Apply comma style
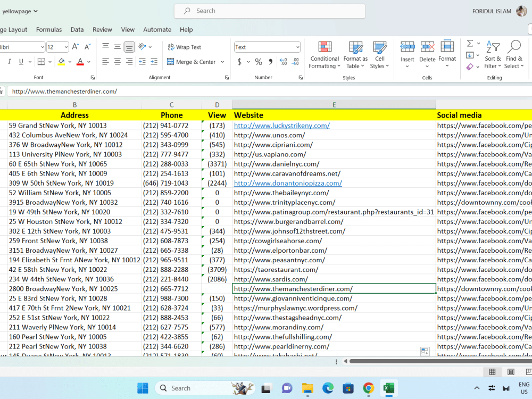This screenshot has width=532, height=399. coord(270,62)
